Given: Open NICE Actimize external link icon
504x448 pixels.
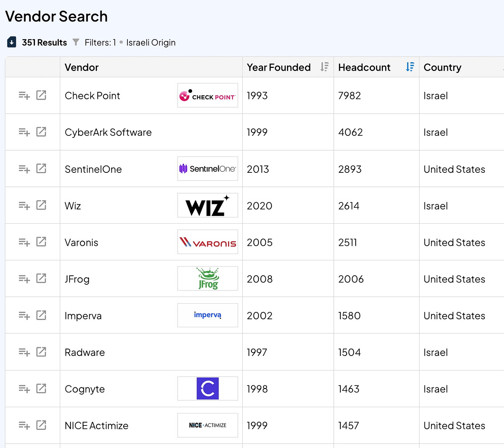Looking at the screenshot, I should click(41, 425).
